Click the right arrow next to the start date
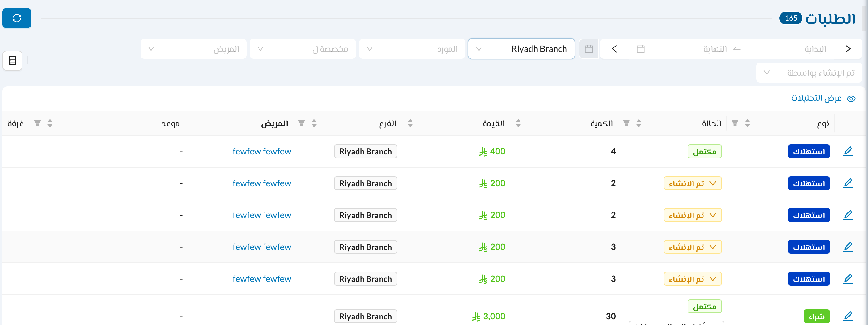 tap(848, 49)
